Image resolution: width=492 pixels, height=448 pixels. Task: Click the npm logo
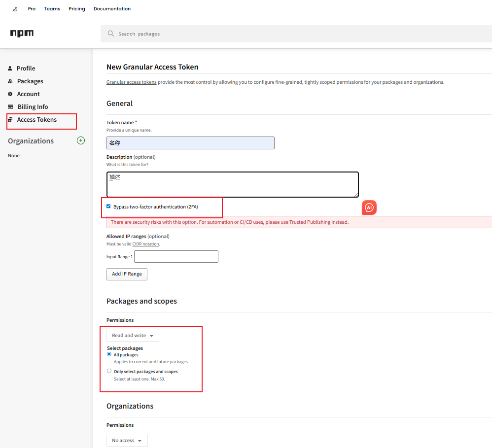click(x=22, y=33)
